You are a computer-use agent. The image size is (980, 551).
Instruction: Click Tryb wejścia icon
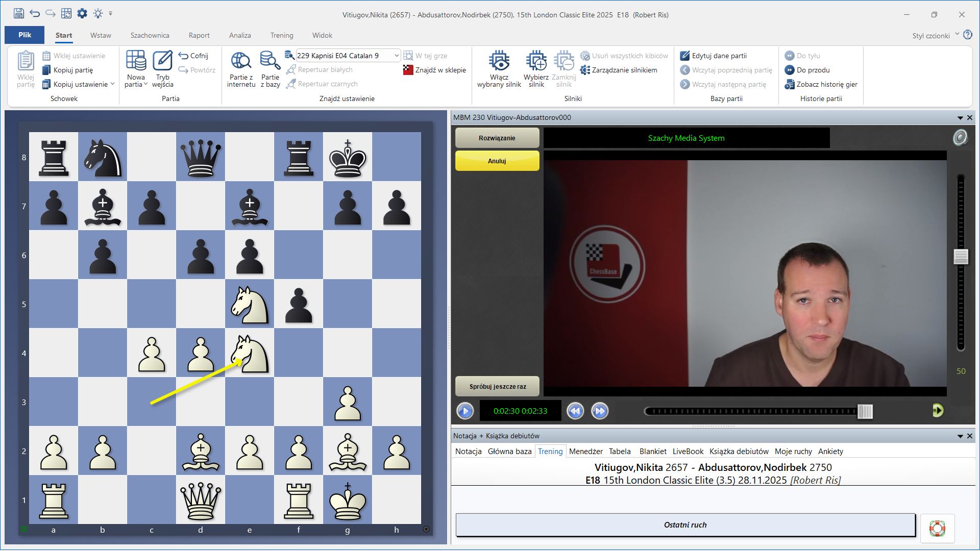tap(162, 61)
